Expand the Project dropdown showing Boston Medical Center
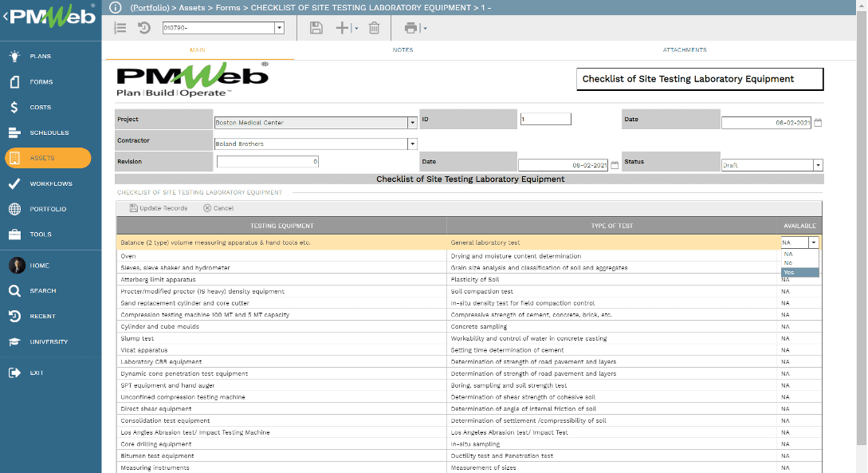 (x=412, y=123)
